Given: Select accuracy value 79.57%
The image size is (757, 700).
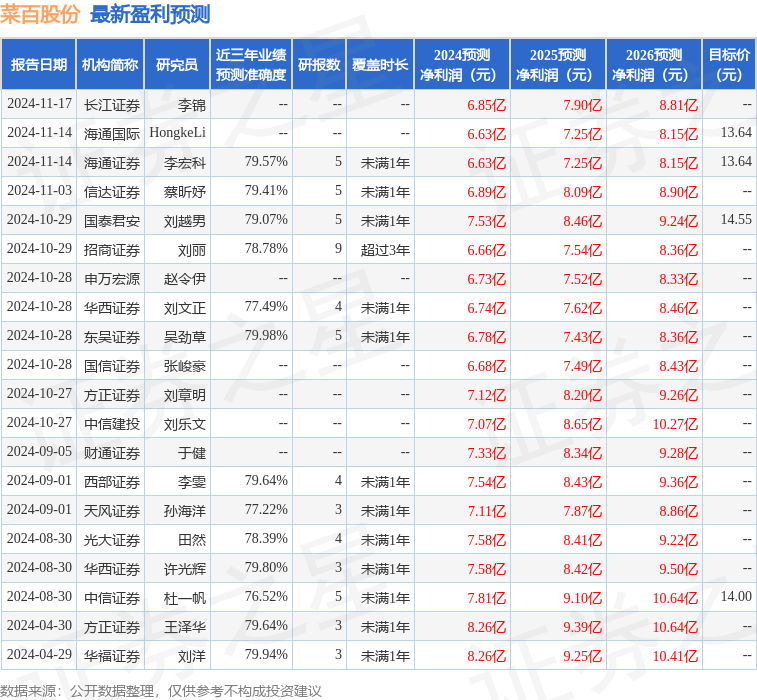Looking at the screenshot, I should pyautogui.click(x=266, y=161).
